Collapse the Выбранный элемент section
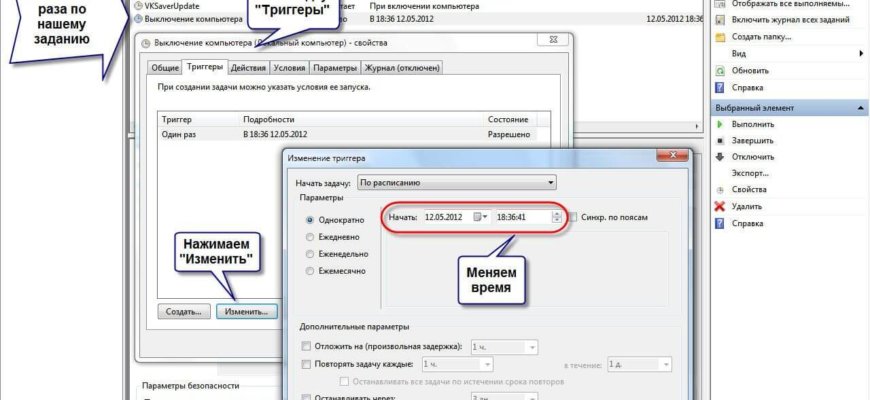 pos(860,108)
